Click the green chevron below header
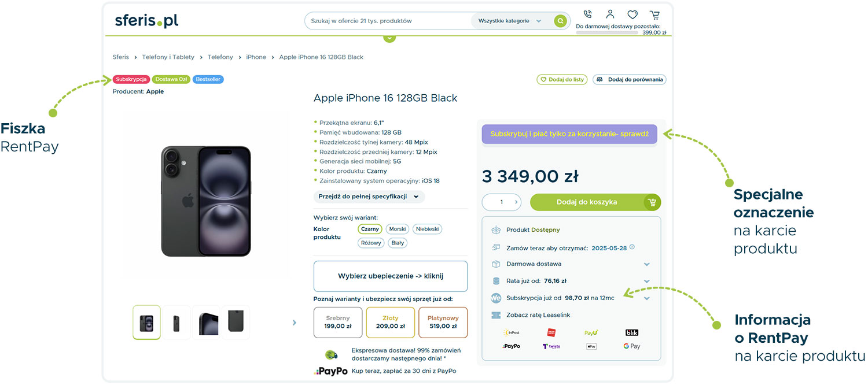Viewport: 868px width, 385px height. pyautogui.click(x=389, y=38)
